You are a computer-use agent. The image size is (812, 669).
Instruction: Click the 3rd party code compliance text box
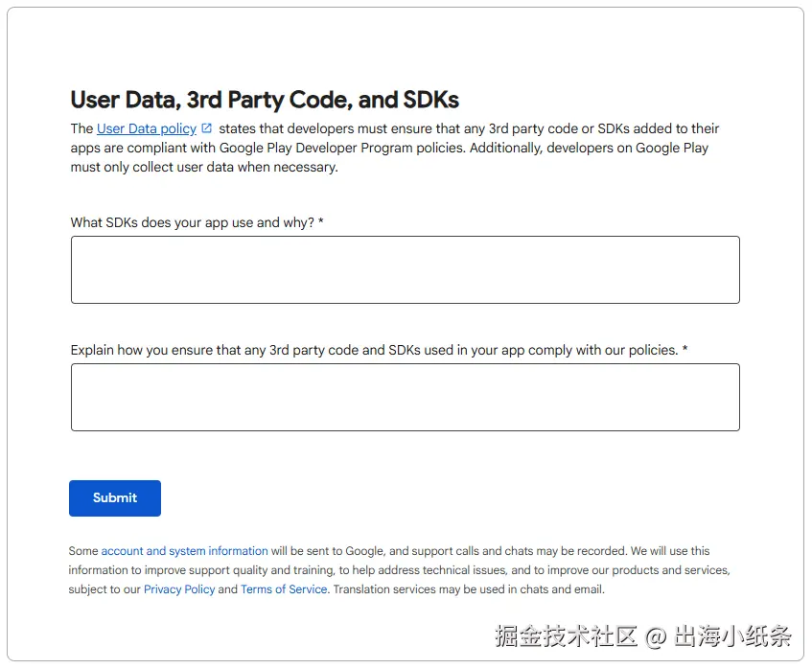405,397
